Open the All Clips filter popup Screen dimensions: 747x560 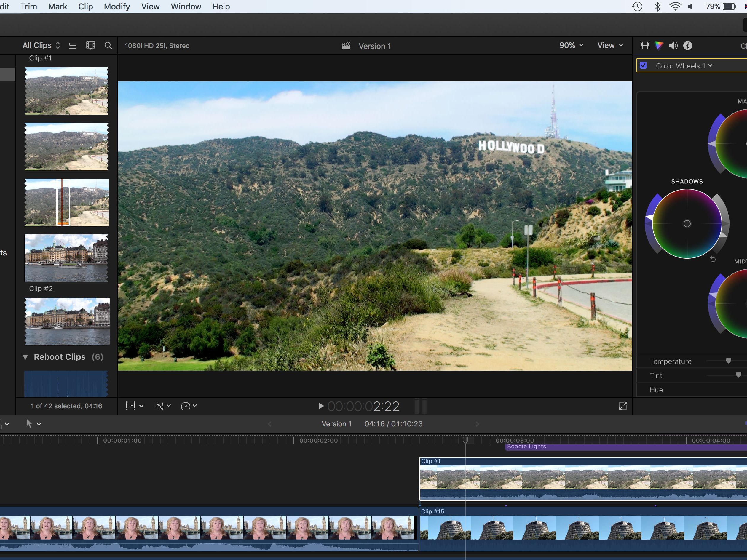41,45
